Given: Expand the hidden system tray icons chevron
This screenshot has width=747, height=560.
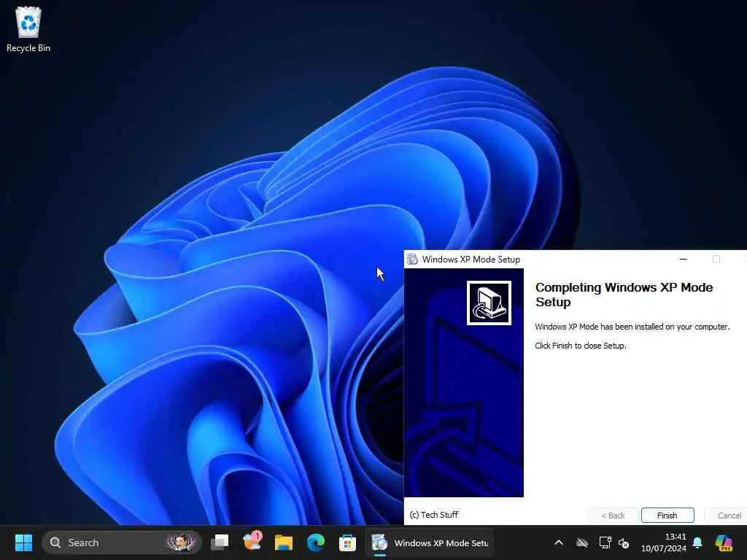Looking at the screenshot, I should 559,542.
